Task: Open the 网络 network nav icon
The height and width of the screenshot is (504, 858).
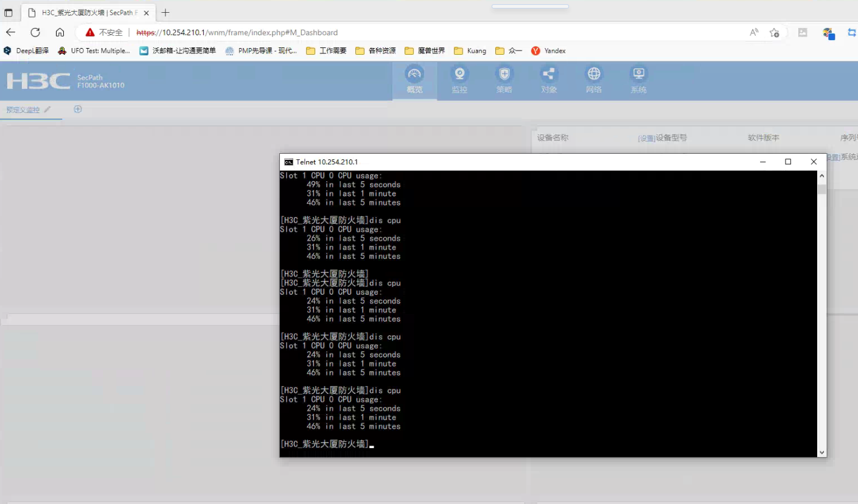Action: [594, 80]
